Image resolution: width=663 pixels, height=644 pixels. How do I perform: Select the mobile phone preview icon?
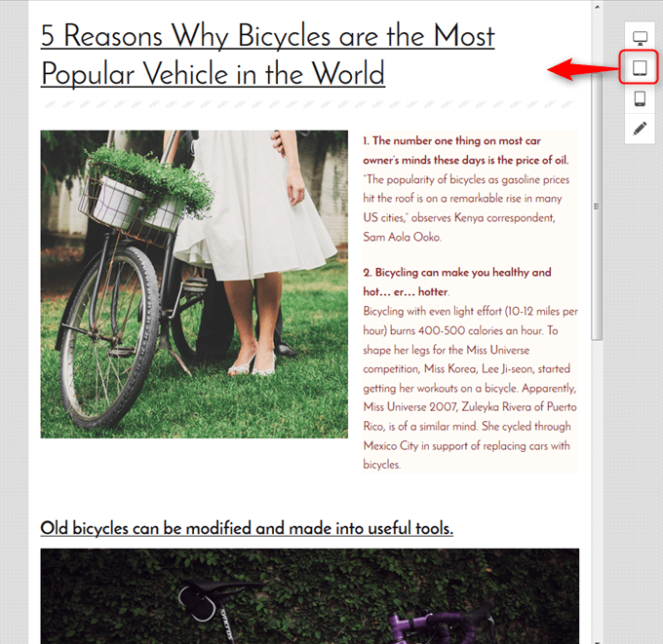pos(640,98)
